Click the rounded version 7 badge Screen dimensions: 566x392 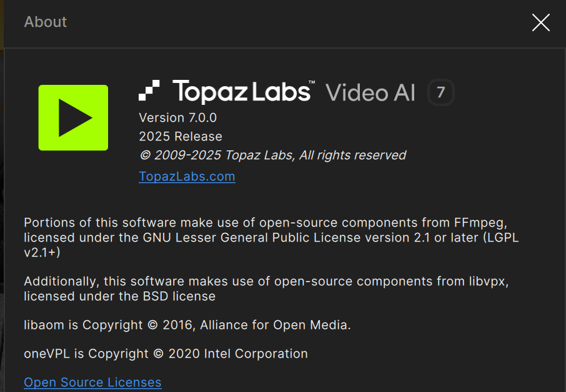click(x=441, y=92)
